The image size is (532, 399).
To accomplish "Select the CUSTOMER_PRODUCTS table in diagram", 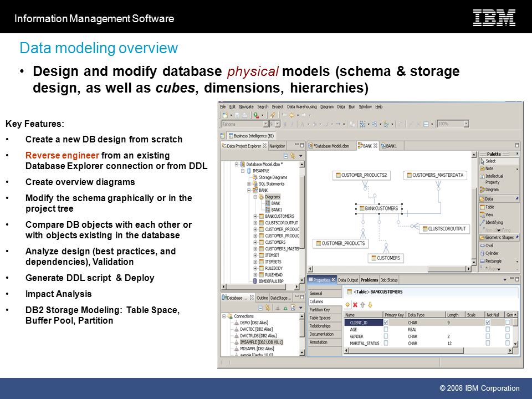I will tap(340, 243).
